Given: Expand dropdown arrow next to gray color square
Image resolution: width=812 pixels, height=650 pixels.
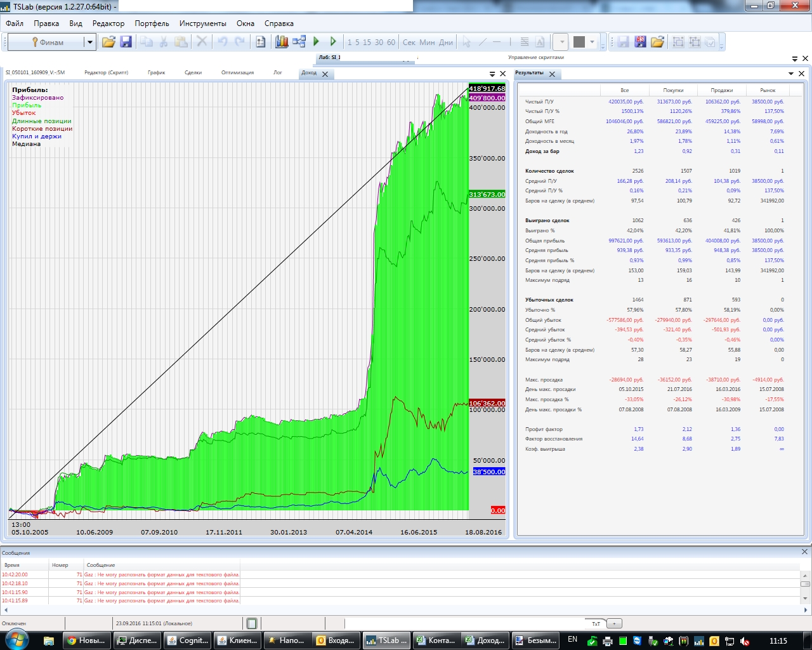Looking at the screenshot, I should [593, 43].
